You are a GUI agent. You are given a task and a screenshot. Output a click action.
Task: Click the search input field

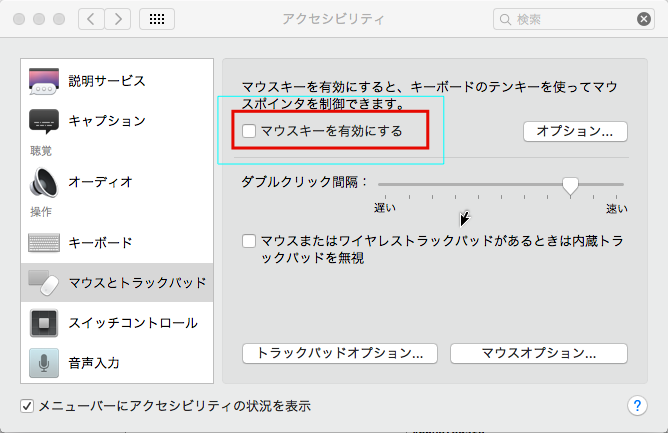pos(573,19)
